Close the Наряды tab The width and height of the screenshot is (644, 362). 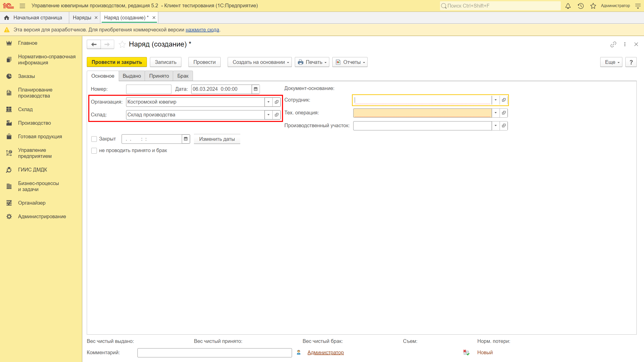tap(96, 18)
